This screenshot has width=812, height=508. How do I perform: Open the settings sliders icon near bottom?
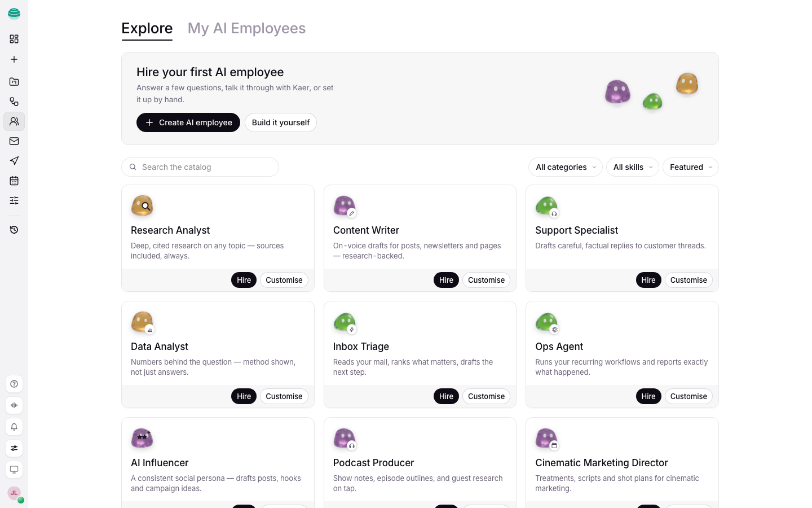[14, 448]
